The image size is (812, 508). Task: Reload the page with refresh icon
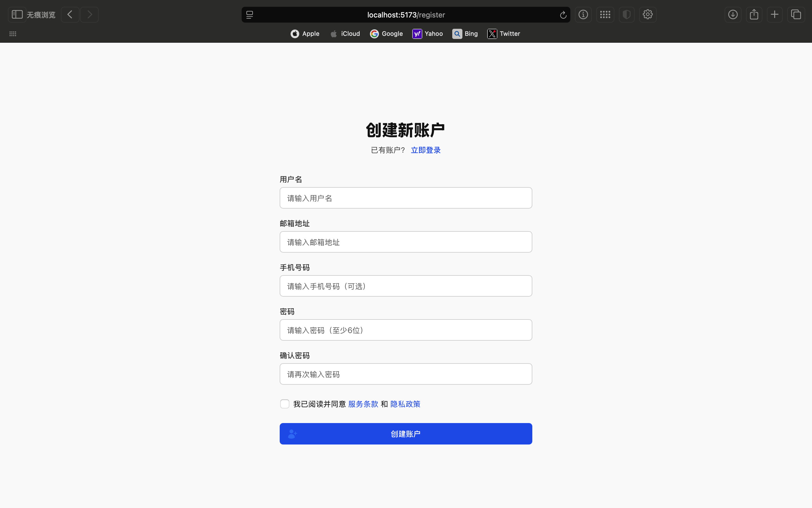563,15
